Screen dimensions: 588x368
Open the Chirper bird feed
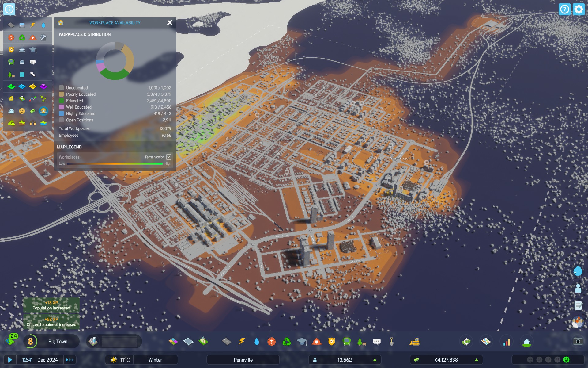click(578, 271)
